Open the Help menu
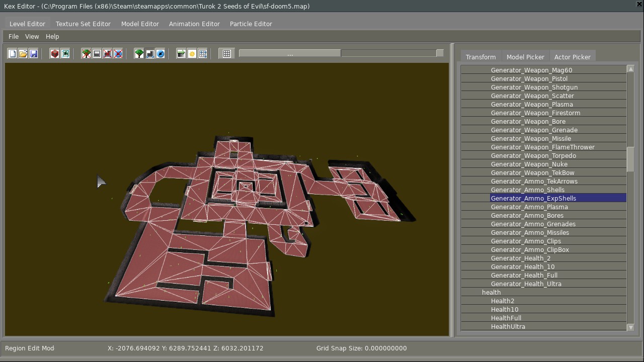 52,37
